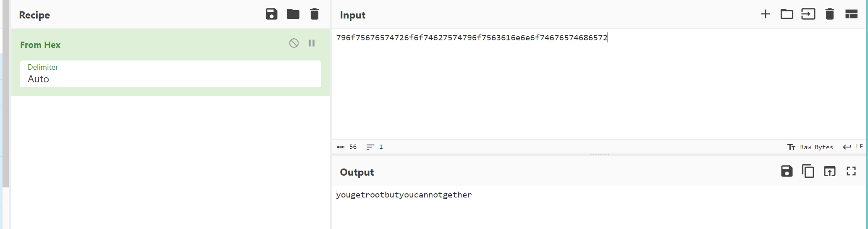Viewport: 868px width, 229px height.
Task: Open the Delimiter Auto dropdown
Action: coord(170,74)
